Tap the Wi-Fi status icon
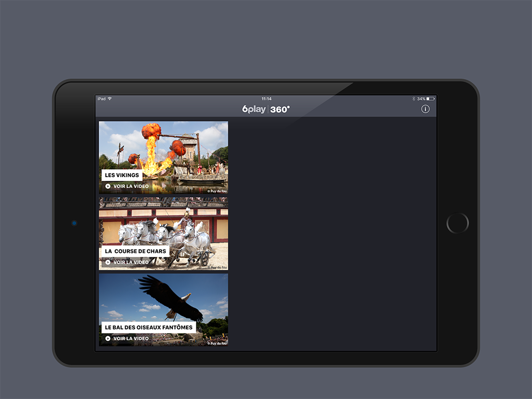The height and width of the screenshot is (399, 532). tap(110, 99)
